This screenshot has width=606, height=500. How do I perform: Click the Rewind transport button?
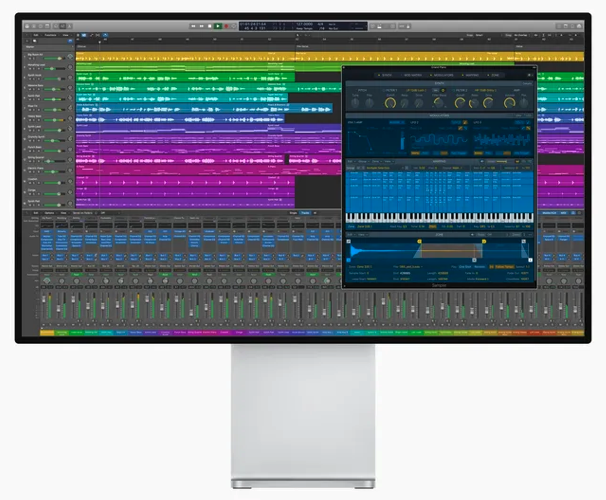[x=193, y=26]
